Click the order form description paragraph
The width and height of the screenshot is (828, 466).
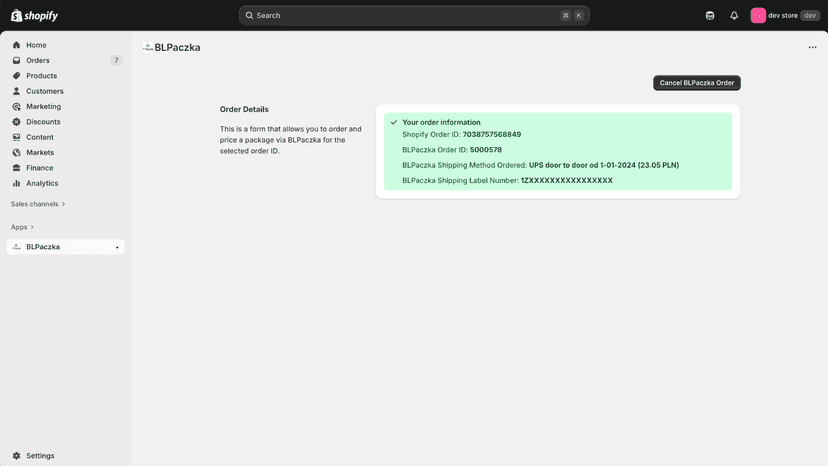click(x=291, y=140)
